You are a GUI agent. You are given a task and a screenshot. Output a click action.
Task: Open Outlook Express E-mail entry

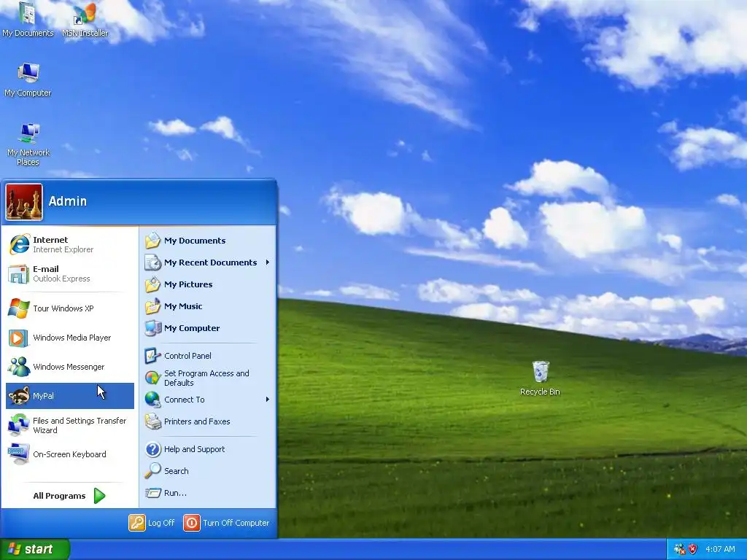point(69,274)
